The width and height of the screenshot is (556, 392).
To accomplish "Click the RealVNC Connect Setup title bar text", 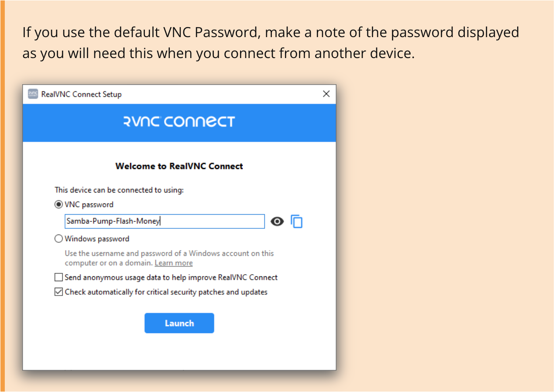I will 81,94.
